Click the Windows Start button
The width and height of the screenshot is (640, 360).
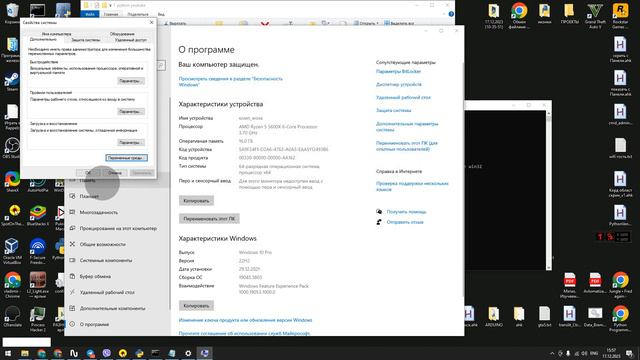pyautogui.click(x=8, y=353)
